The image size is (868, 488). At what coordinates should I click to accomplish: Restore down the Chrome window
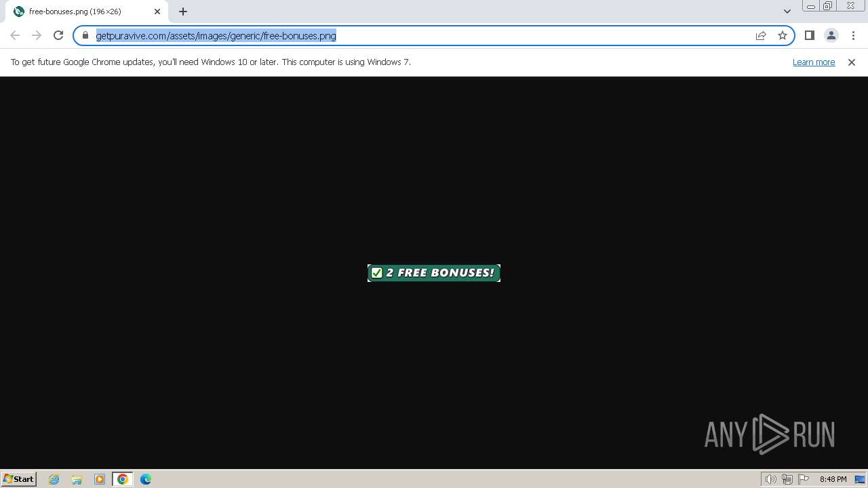828,6
